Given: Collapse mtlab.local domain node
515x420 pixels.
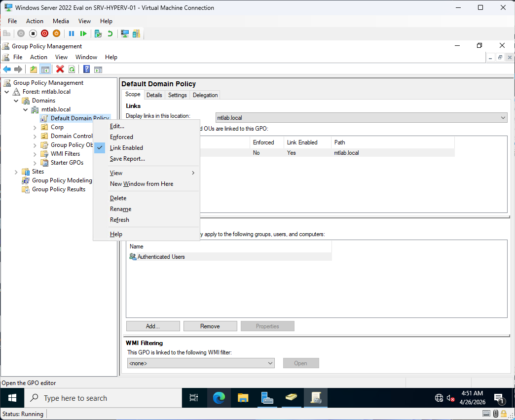Looking at the screenshot, I should [25, 109].
